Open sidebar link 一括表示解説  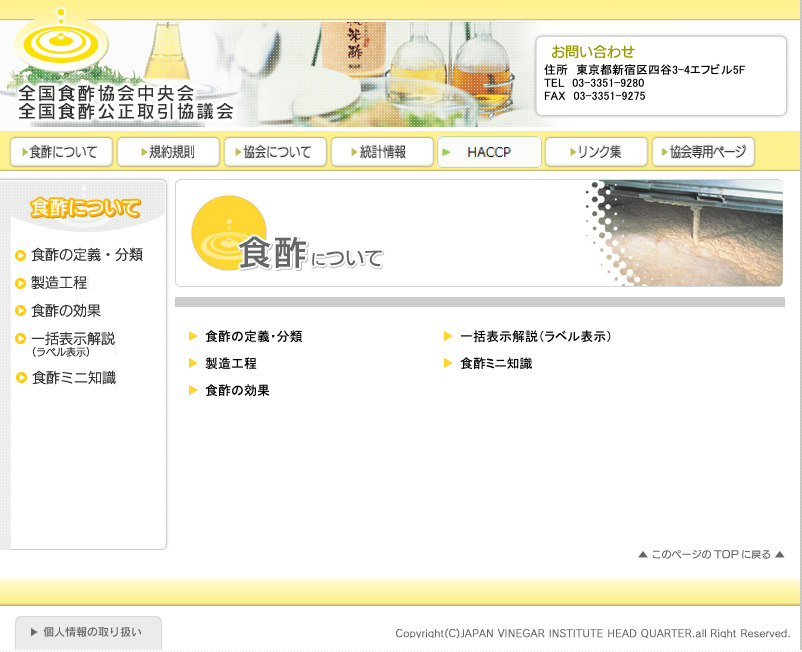click(x=72, y=340)
